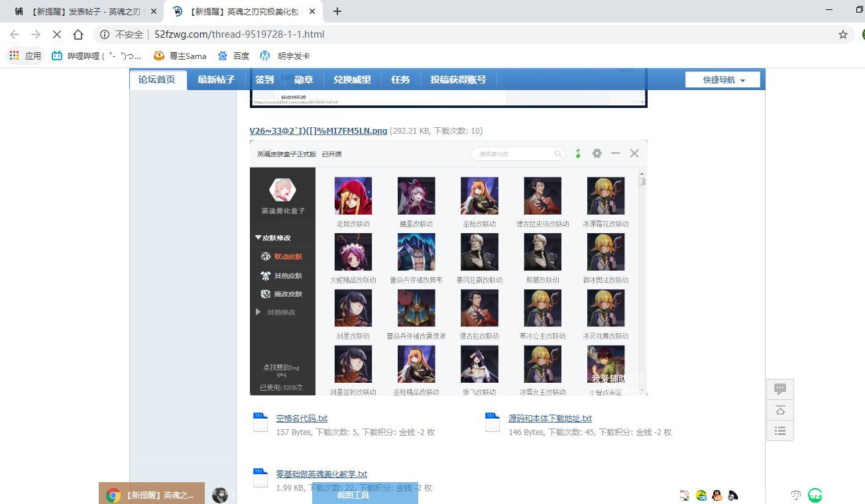Click the 德古拉史诗改联动 skin thumbnail
The height and width of the screenshot is (504, 865).
542,195
